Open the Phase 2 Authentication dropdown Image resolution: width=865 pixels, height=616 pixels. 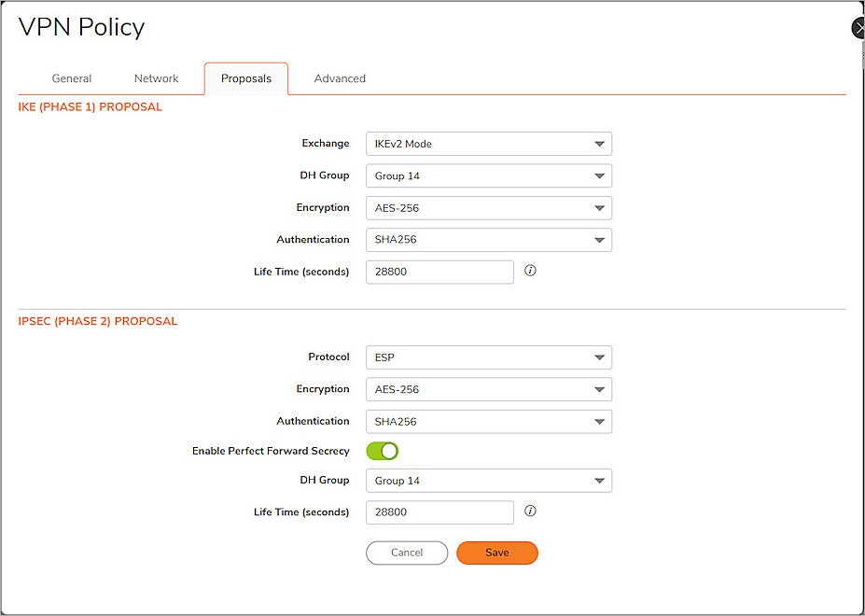coord(488,421)
